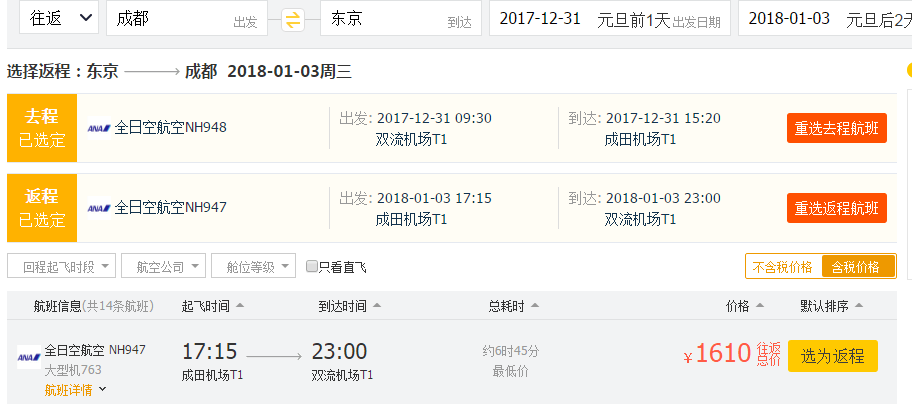Swap departure and arrival cities icon

(x=293, y=20)
